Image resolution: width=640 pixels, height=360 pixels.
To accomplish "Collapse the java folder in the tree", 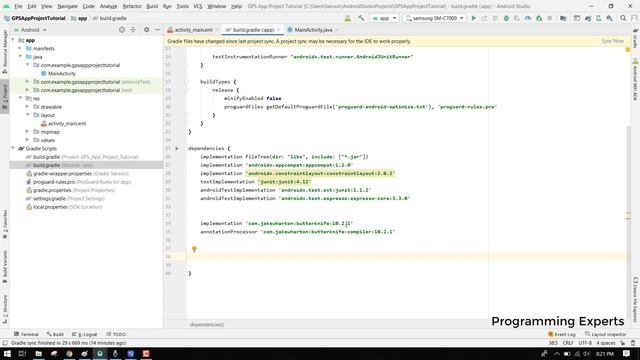I will point(20,56).
